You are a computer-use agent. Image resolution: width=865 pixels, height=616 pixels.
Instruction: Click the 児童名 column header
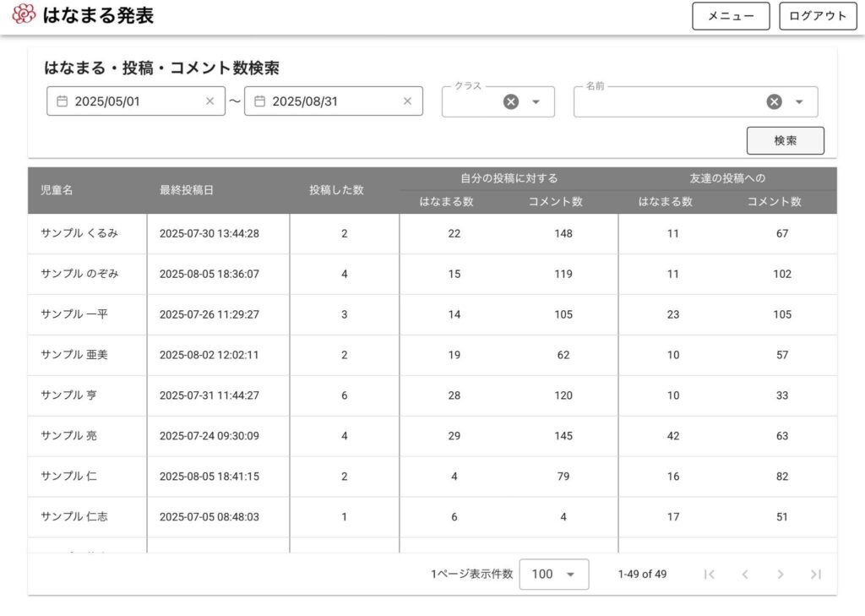57,190
